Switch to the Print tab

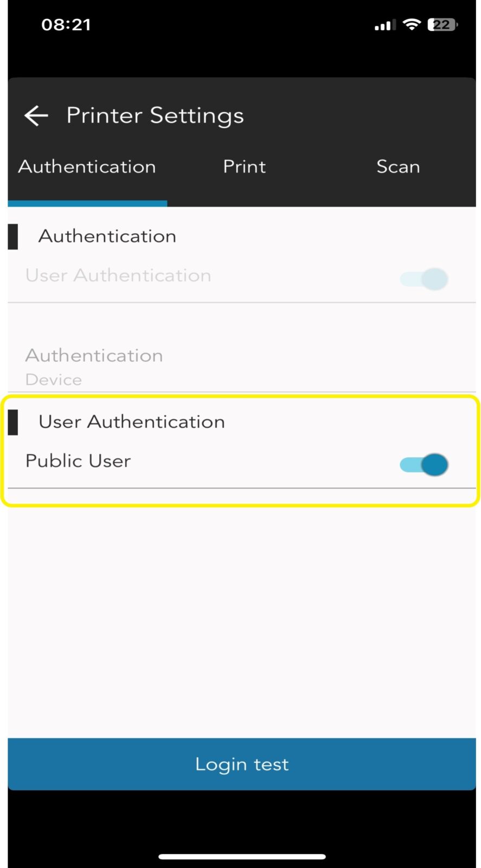tap(245, 167)
